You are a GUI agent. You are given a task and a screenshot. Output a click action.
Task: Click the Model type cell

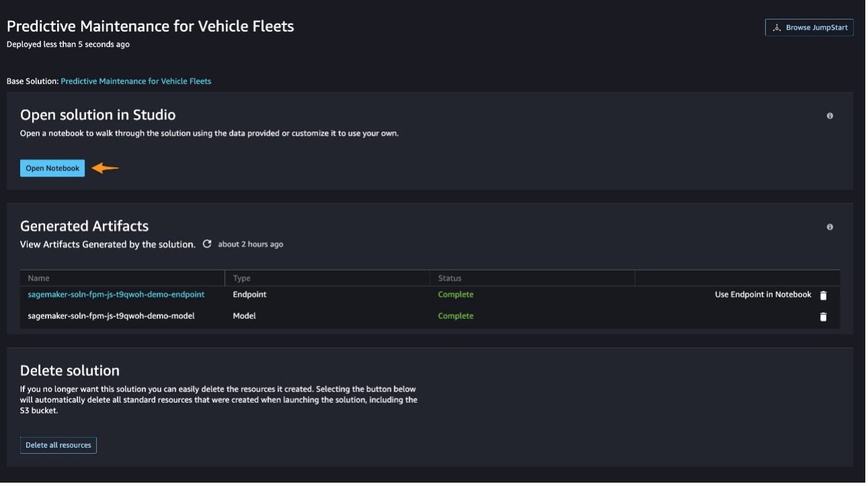click(x=245, y=316)
